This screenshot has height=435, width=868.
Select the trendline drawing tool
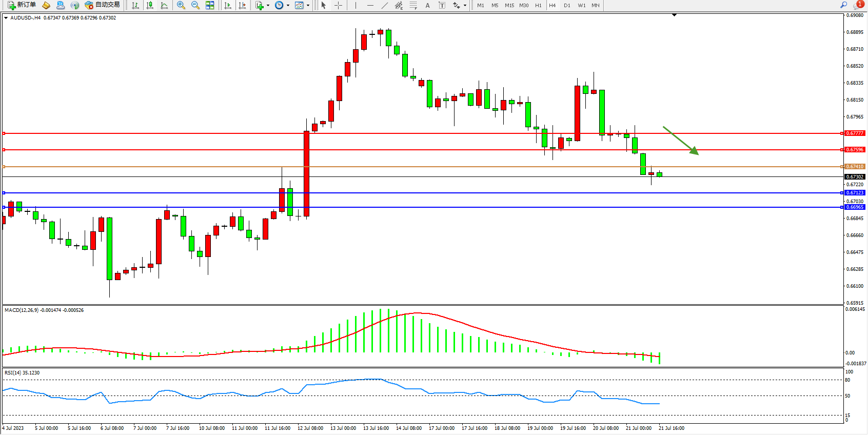coord(385,5)
